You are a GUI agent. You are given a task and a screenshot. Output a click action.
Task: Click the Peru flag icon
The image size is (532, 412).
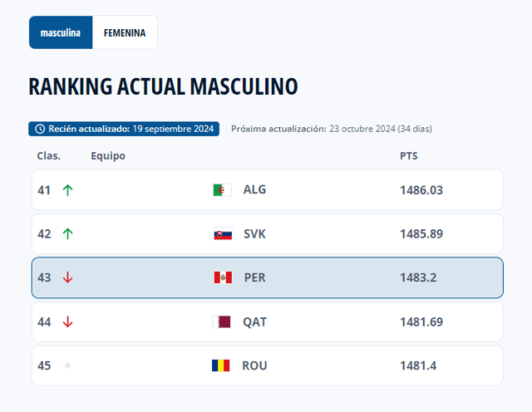click(222, 277)
